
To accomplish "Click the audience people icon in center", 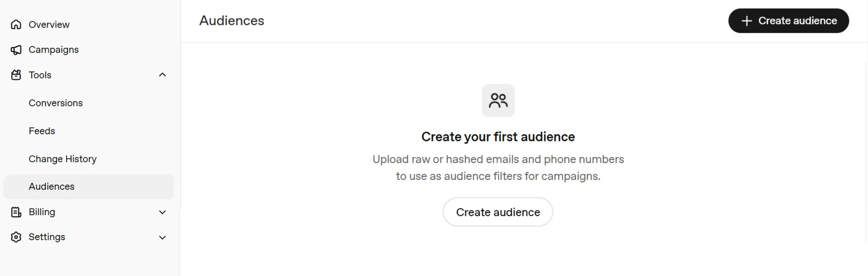I will tap(498, 101).
